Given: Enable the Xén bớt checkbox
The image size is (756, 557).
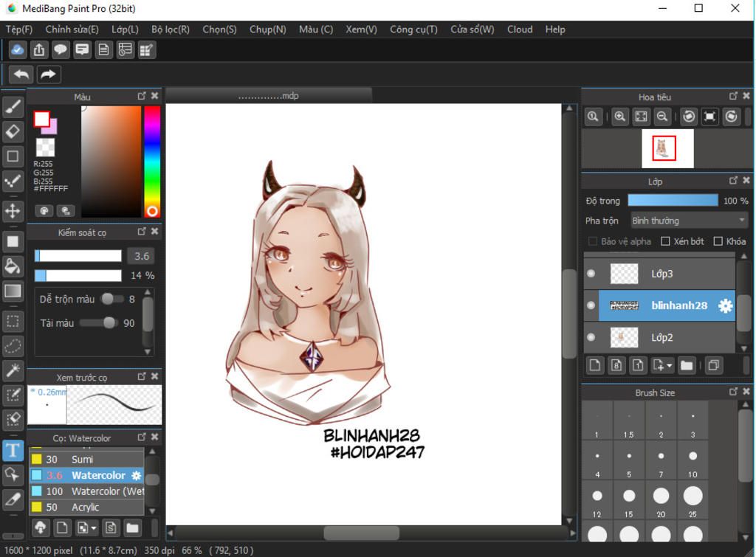Looking at the screenshot, I should pyautogui.click(x=665, y=241).
